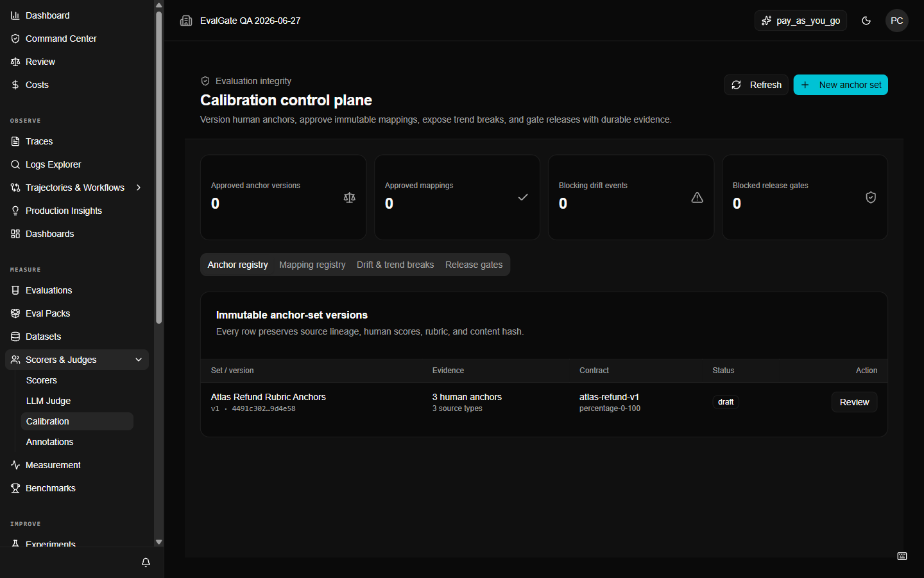Screen dimensions: 924x578
Task: Click Command Center shield icon
Action: (x=15, y=39)
